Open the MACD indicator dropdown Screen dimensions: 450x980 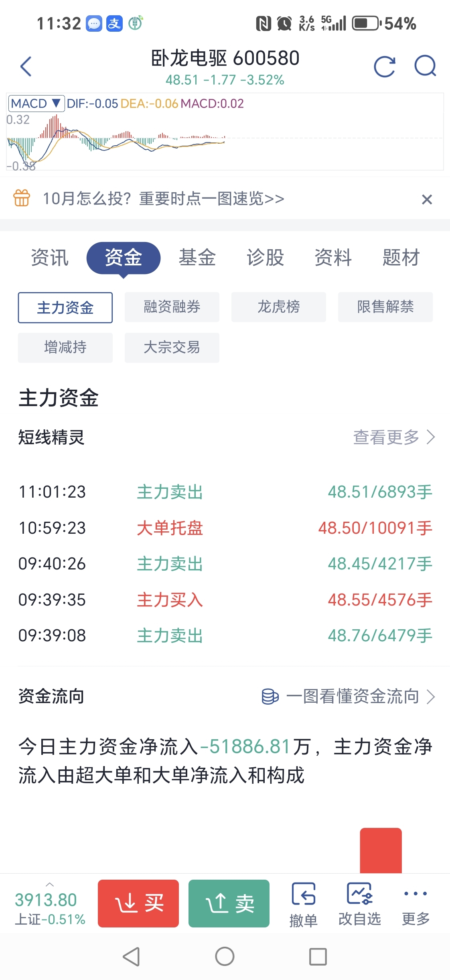36,104
